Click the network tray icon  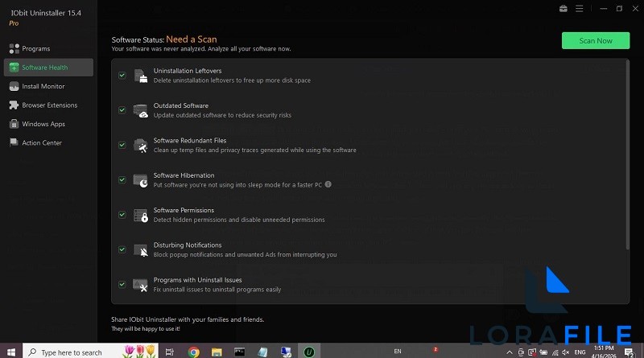555,352
